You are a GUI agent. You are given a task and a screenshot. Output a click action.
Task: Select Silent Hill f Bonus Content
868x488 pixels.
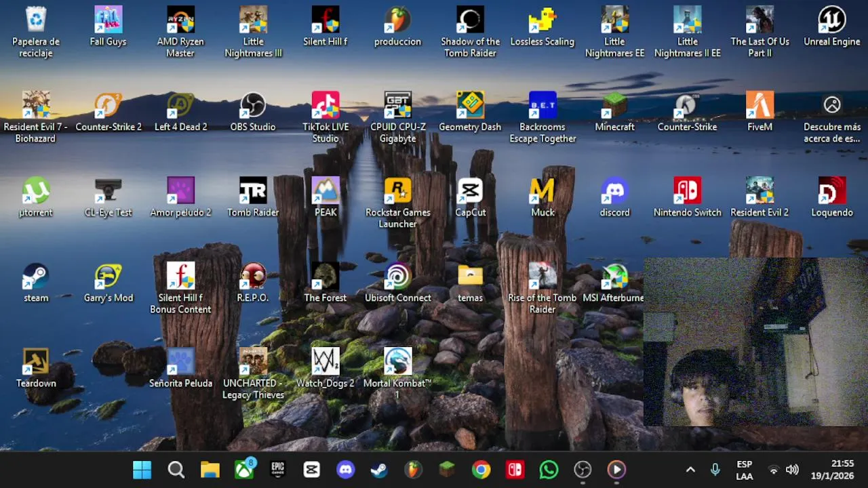click(x=180, y=288)
